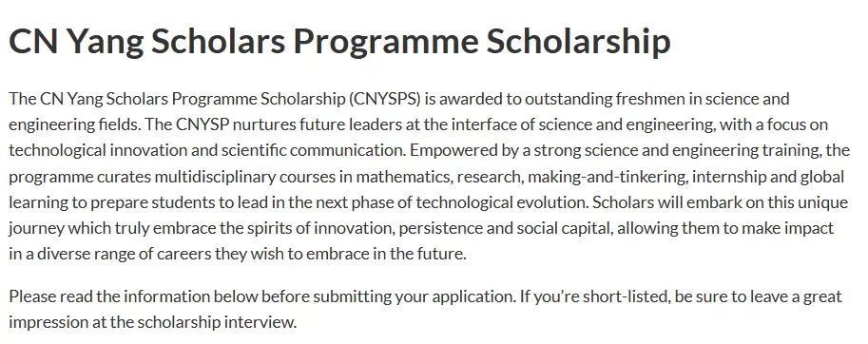Click the word "Scholarship" in the main heading

578,43
